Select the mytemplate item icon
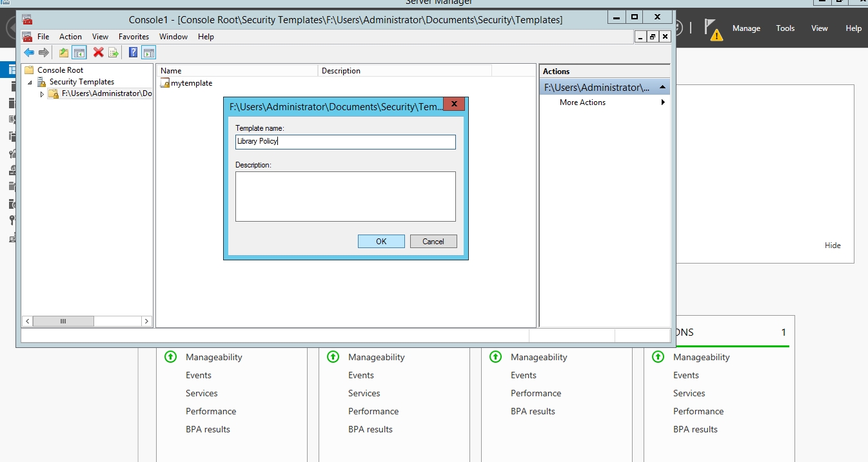Screen dimensions: 868x462 [x=165, y=83]
